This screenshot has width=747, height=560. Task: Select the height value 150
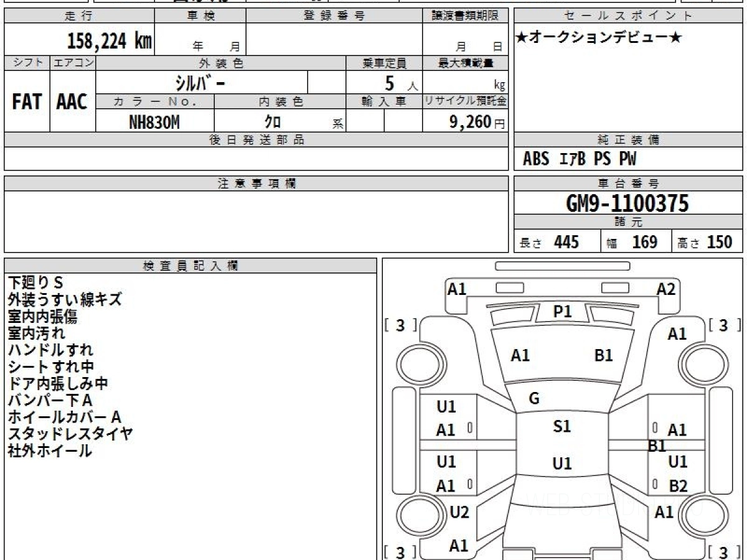(720, 242)
